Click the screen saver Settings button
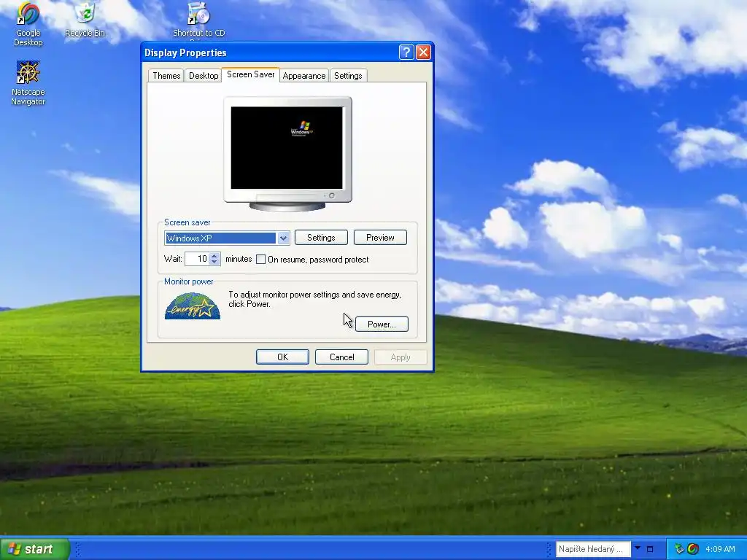This screenshot has height=560, width=747. [321, 238]
